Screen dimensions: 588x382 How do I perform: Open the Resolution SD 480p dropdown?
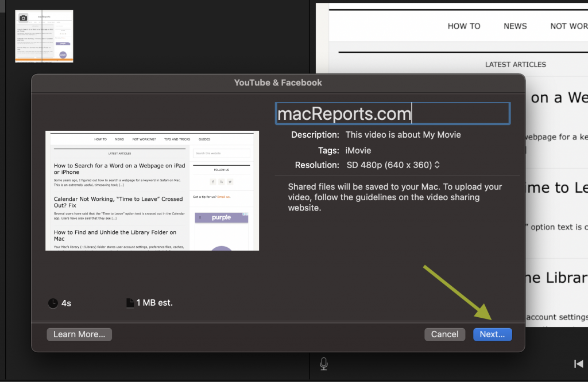tap(393, 165)
